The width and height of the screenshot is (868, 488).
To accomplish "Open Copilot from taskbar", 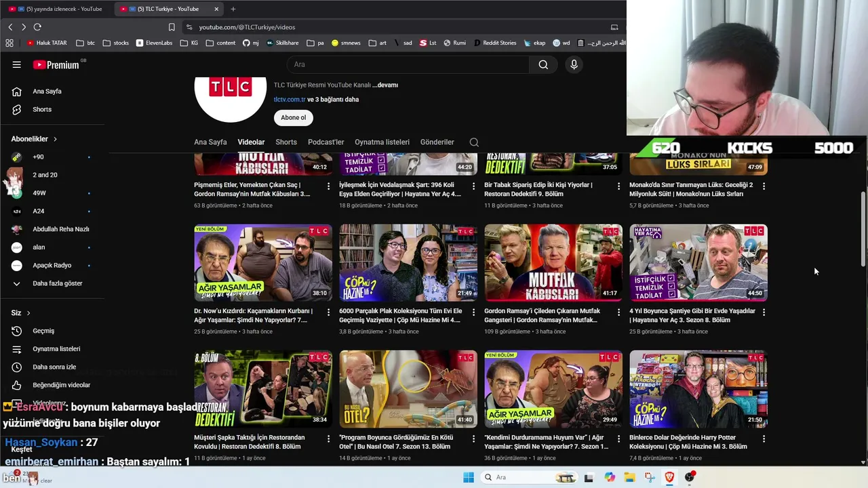I will [x=610, y=477].
